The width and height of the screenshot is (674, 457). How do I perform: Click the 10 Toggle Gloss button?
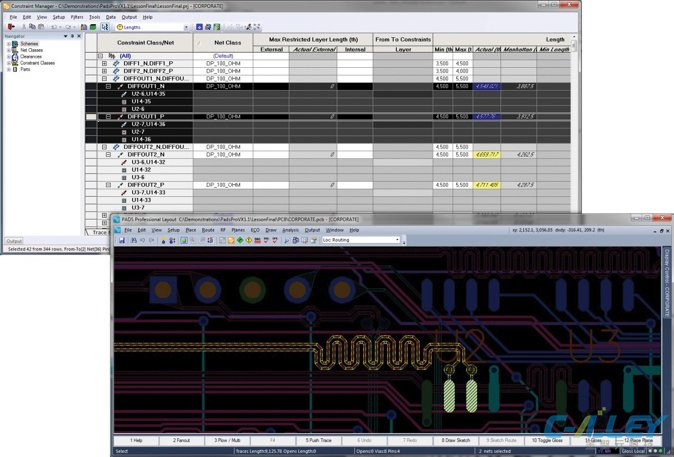click(547, 440)
